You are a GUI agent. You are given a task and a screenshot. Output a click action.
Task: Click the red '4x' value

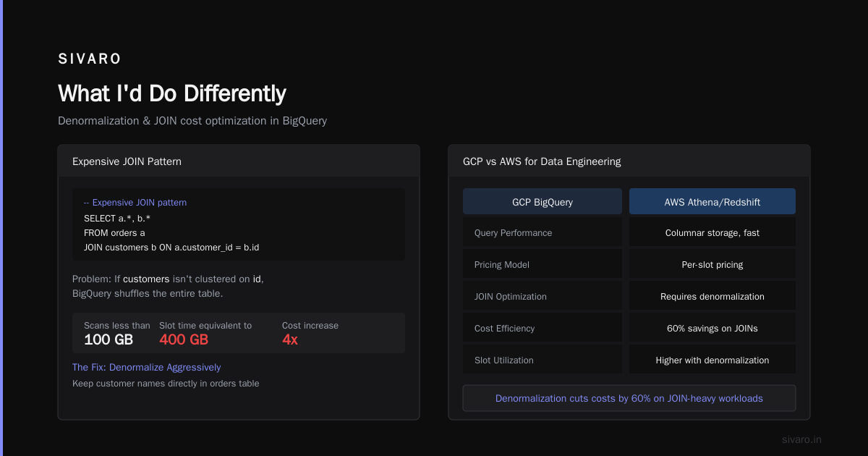(x=290, y=340)
